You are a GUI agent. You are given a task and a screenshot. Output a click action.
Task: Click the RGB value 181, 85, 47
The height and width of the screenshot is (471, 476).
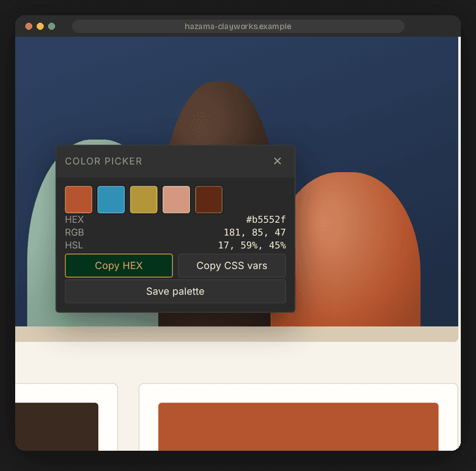click(x=254, y=232)
